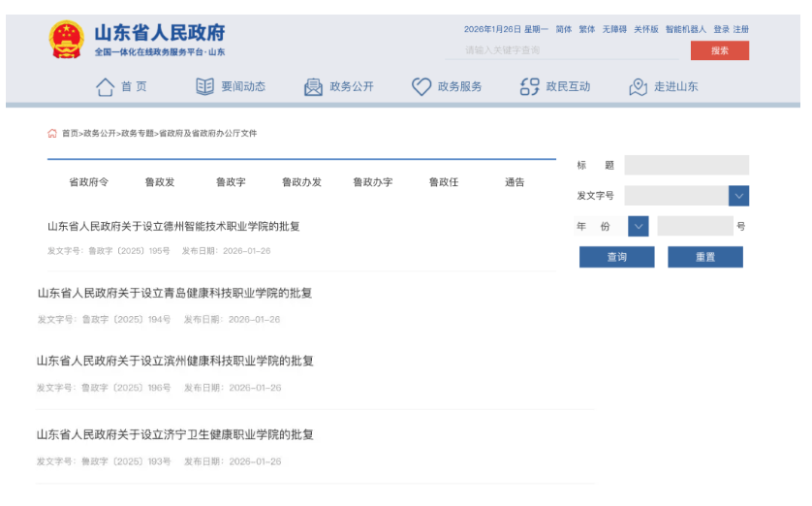Focus the keyword search box at top
812x506 pixels.
coord(572,50)
